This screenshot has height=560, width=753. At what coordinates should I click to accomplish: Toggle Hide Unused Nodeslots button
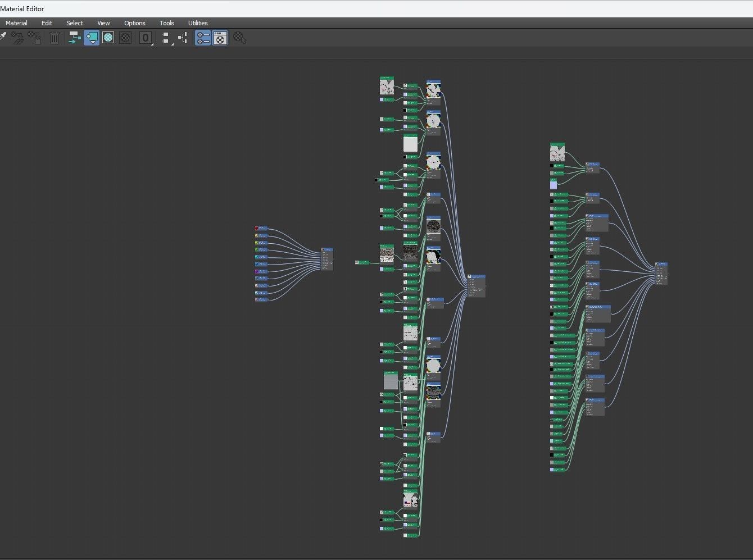92,38
